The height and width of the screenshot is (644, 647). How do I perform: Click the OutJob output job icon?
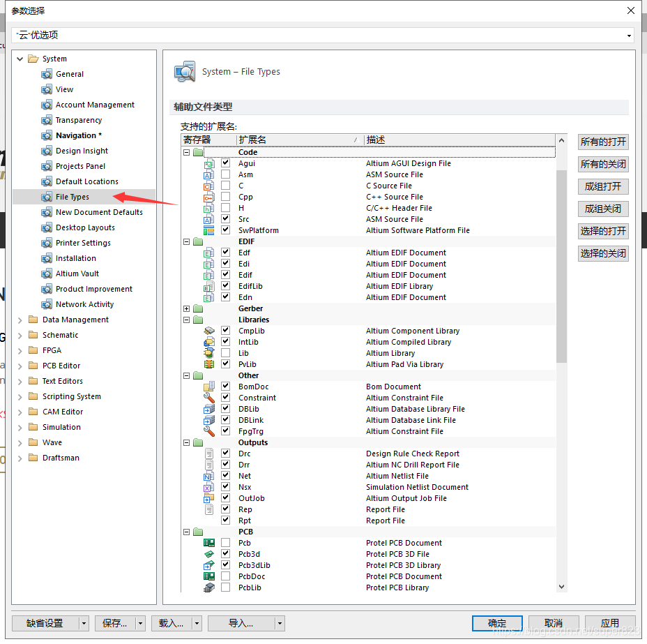click(208, 499)
